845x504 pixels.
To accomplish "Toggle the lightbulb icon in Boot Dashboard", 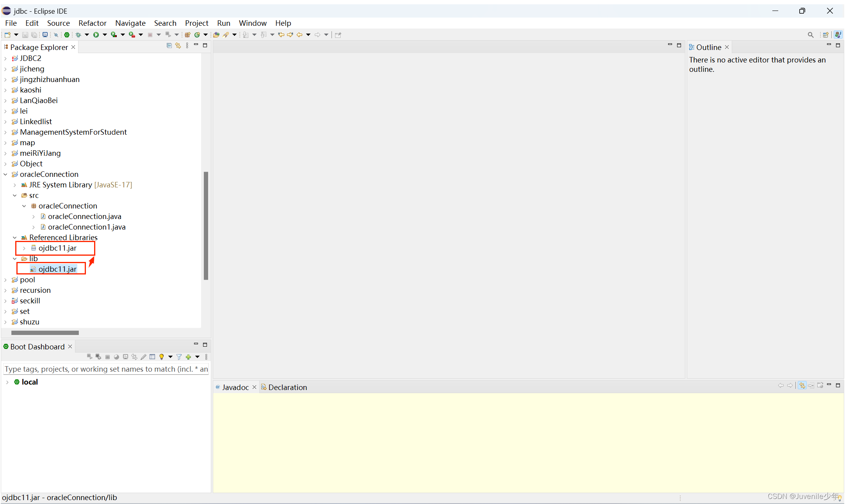I will (162, 356).
